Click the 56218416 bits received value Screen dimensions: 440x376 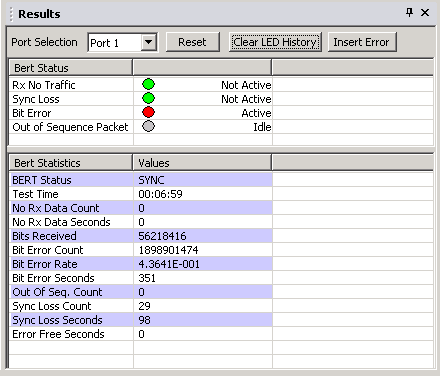click(x=162, y=236)
